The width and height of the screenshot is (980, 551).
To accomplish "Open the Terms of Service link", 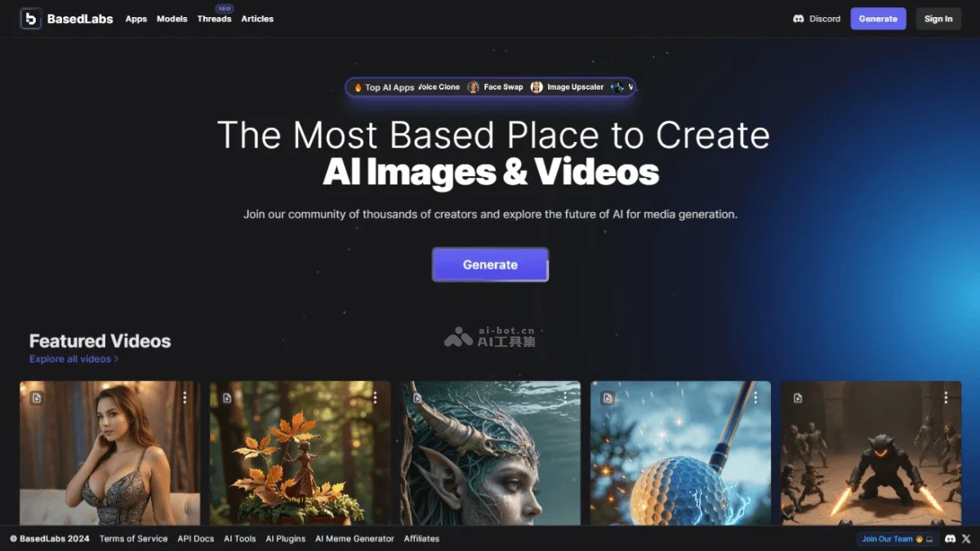I will pyautogui.click(x=133, y=539).
